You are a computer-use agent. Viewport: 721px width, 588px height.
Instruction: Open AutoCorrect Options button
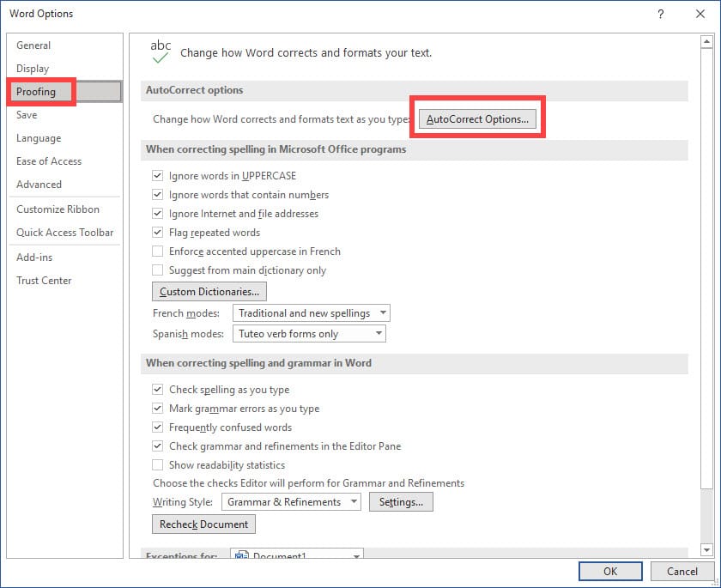pos(477,119)
